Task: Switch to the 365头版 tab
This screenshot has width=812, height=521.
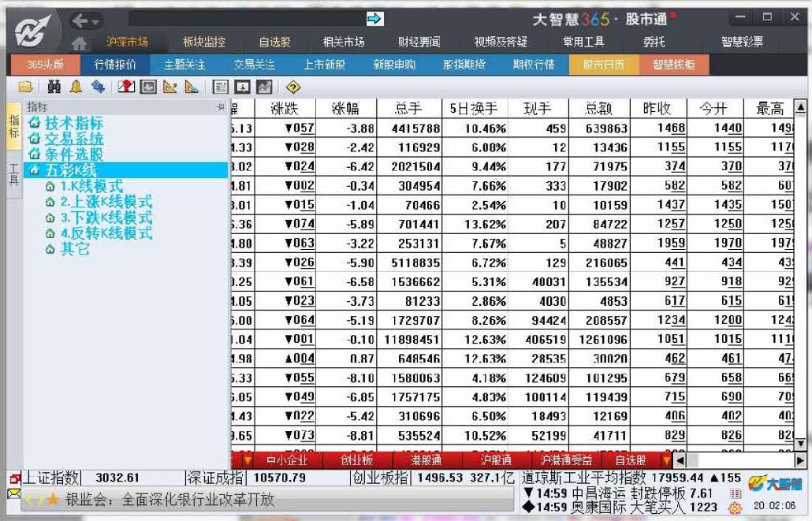Action: [x=46, y=65]
